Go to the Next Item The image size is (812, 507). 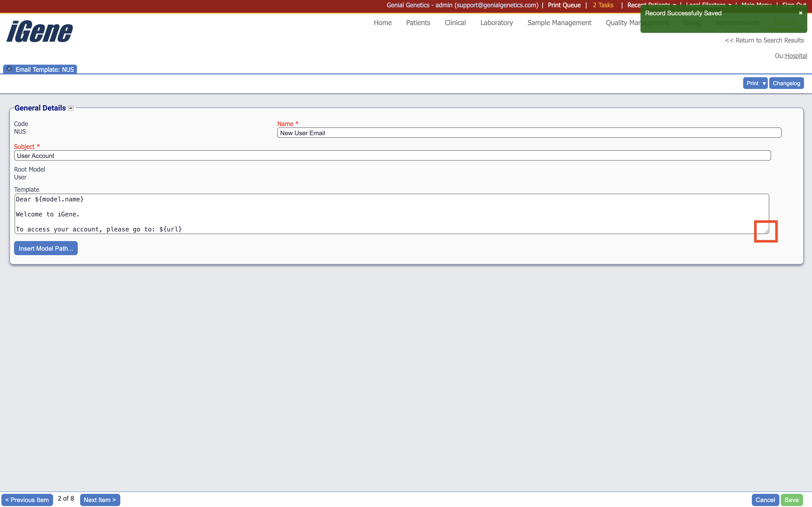100,500
